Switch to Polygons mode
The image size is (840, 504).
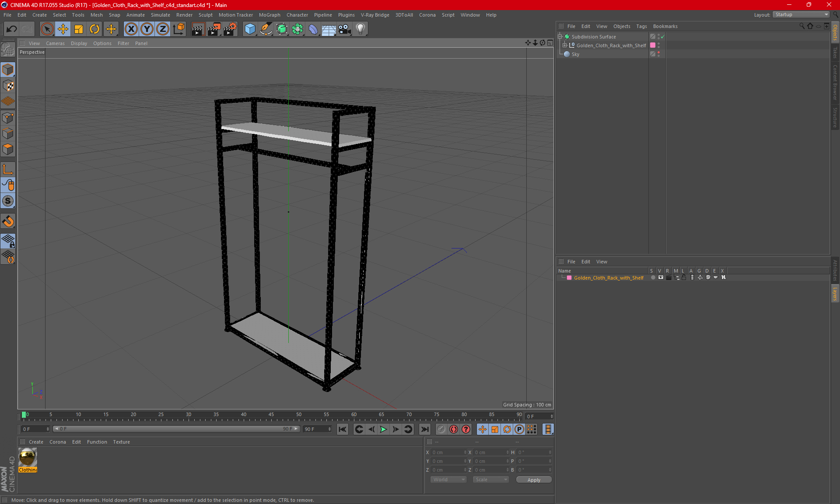[8, 149]
